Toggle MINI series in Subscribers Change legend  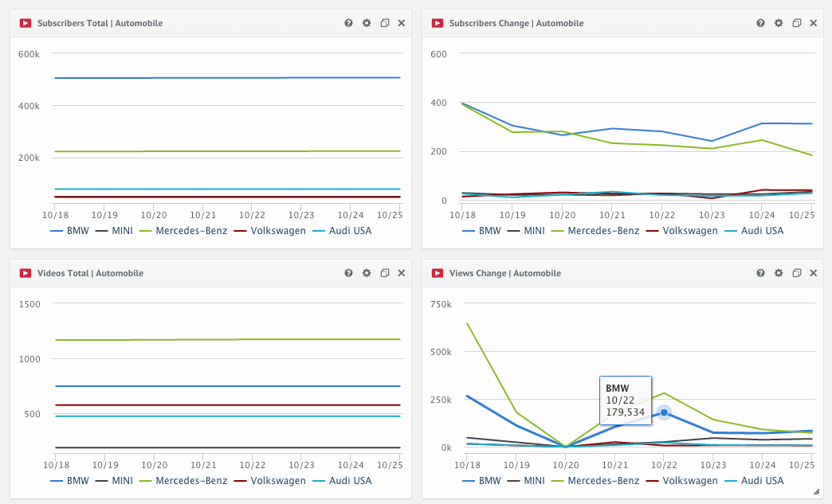coord(526,231)
